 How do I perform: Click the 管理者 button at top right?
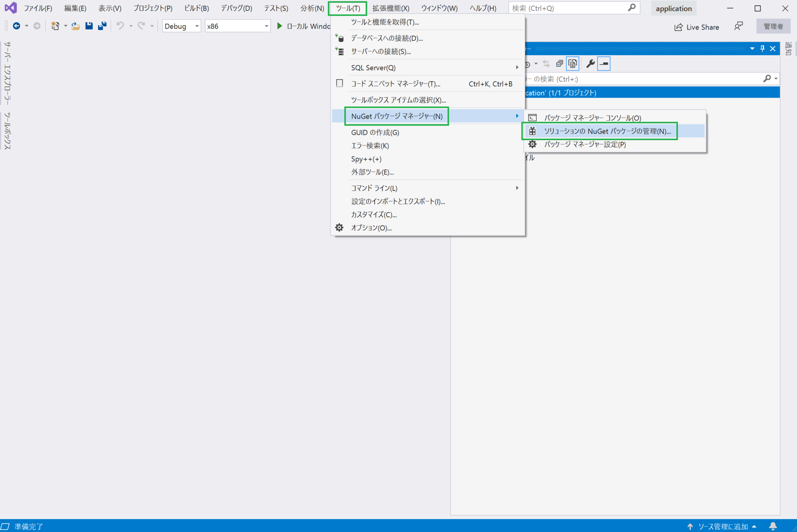[773, 26]
